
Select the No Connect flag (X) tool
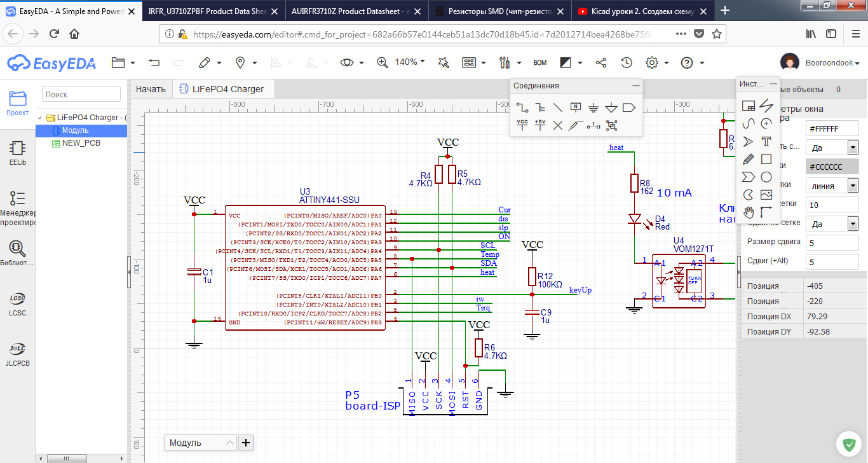click(558, 125)
